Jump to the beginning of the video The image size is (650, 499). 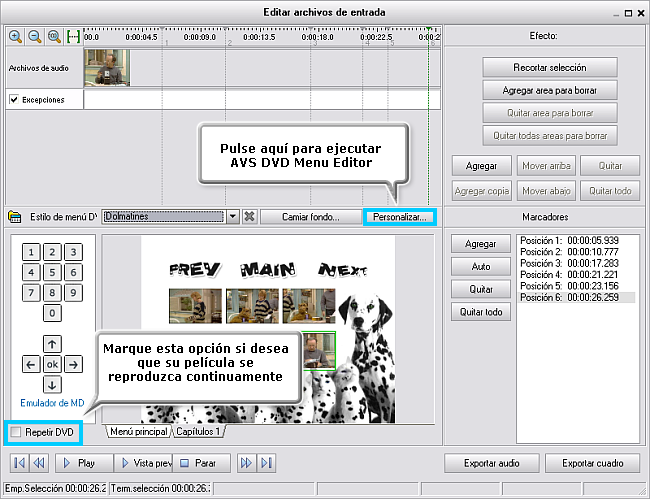point(19,463)
